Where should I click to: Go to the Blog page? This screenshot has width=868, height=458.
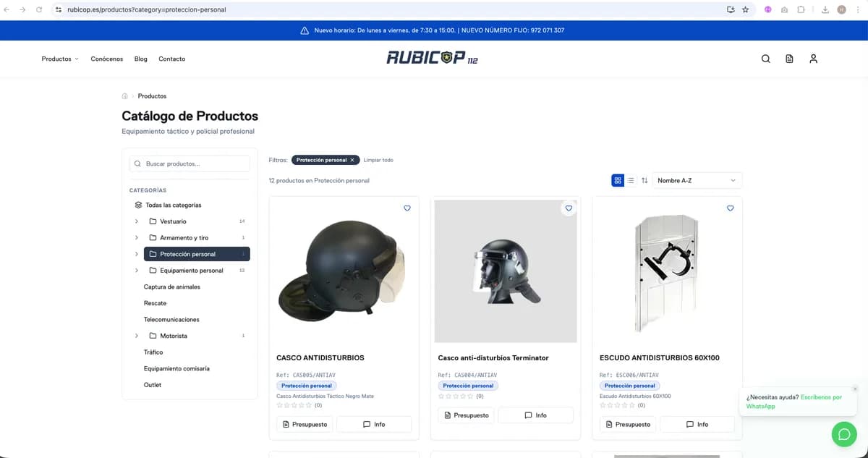[140, 59]
